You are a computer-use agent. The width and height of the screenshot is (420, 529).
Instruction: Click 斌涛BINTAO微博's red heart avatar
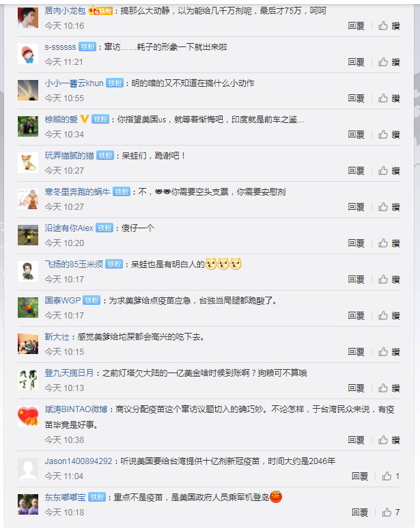click(x=28, y=416)
